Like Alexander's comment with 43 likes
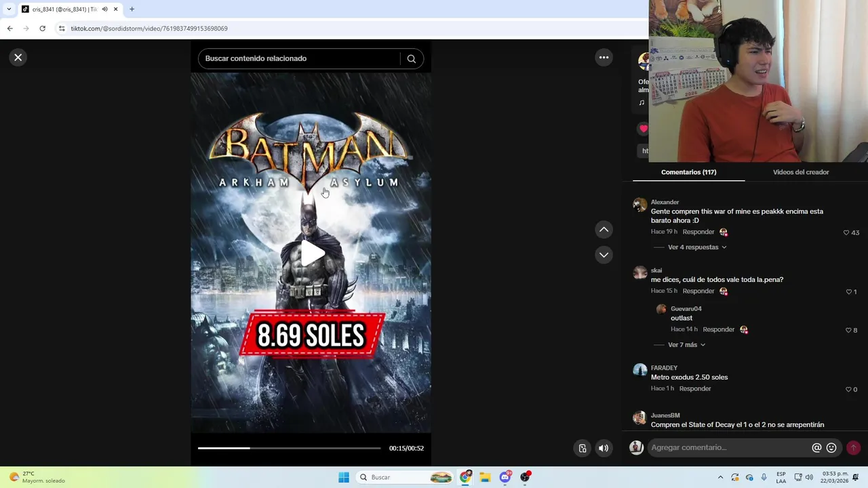Screen dimensions: 868x488 (846, 232)
